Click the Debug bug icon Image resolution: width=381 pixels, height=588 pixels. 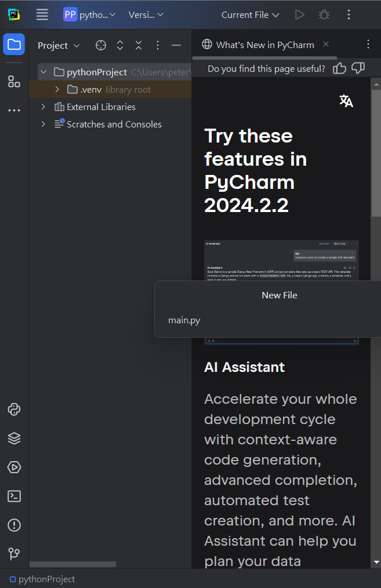(324, 14)
